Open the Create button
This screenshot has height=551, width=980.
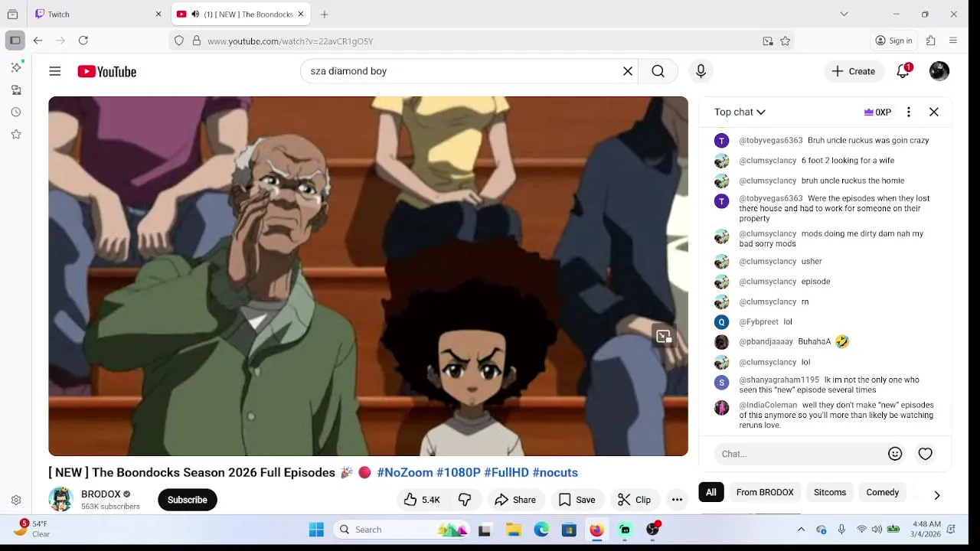tap(854, 71)
